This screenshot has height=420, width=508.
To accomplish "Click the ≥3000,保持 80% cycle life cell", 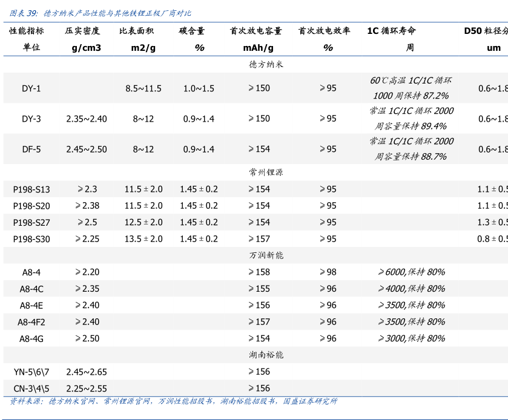I will point(412,338).
